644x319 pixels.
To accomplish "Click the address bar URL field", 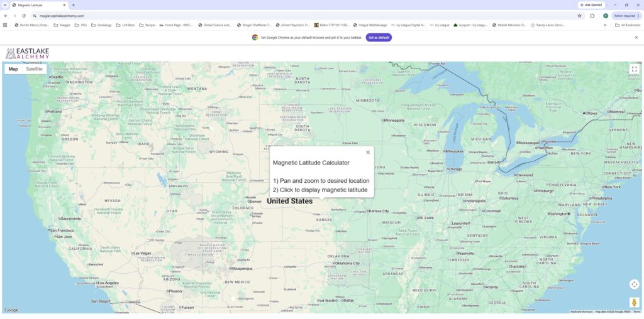I will click(304, 16).
